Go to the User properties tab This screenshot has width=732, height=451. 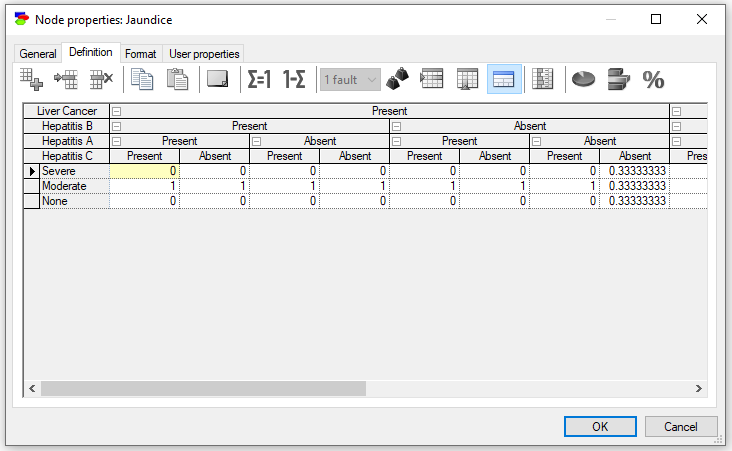click(204, 54)
